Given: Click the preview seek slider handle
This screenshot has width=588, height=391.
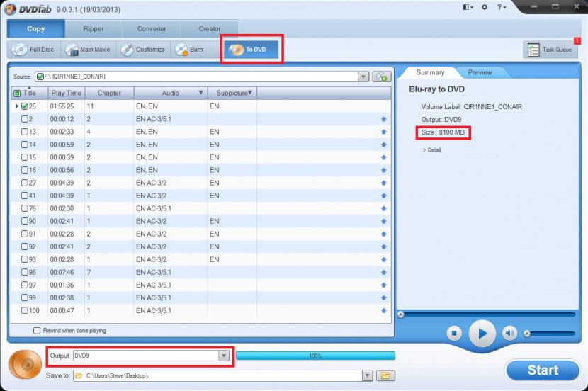Looking at the screenshot, I should [x=401, y=314].
